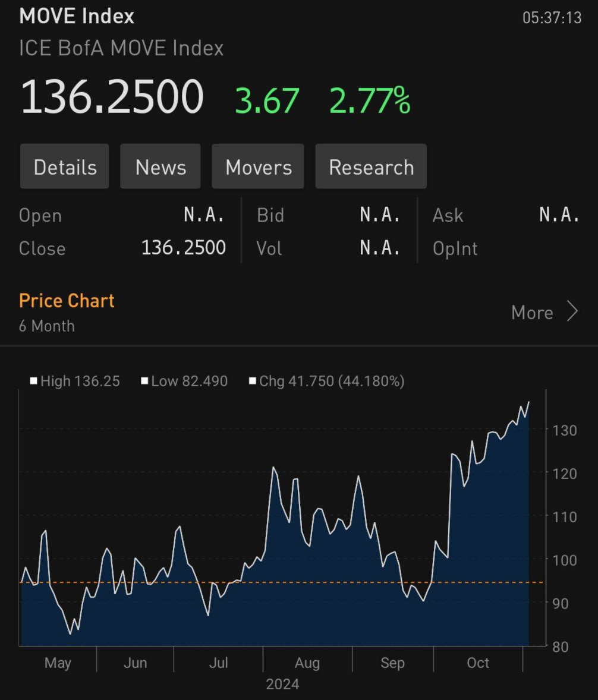The image size is (598, 700).
Task: Open the Movers section
Action: (258, 166)
